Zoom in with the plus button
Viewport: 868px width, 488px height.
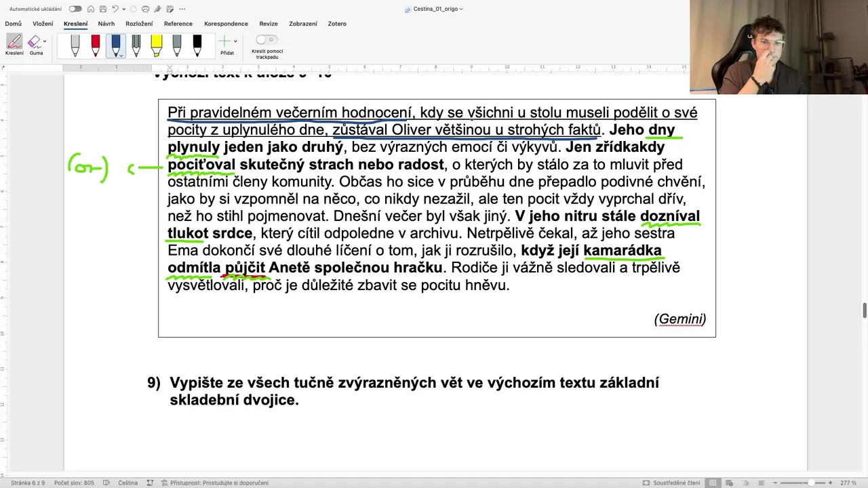tap(830, 483)
